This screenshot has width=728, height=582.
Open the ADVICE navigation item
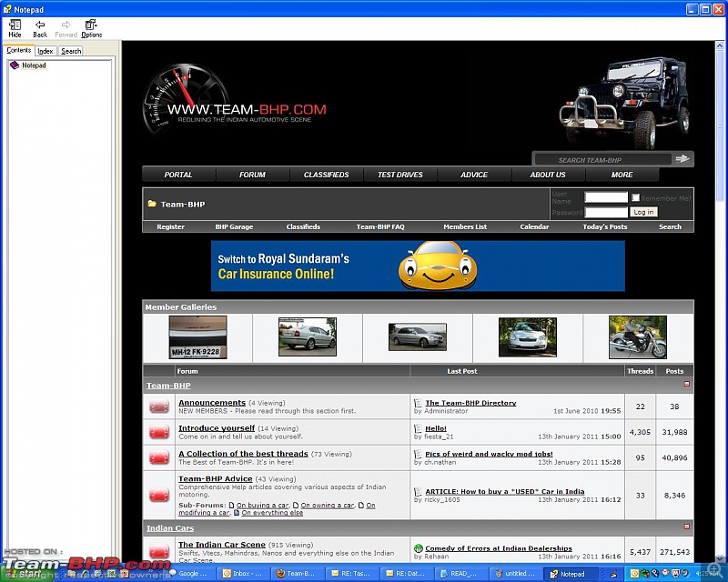tap(474, 175)
